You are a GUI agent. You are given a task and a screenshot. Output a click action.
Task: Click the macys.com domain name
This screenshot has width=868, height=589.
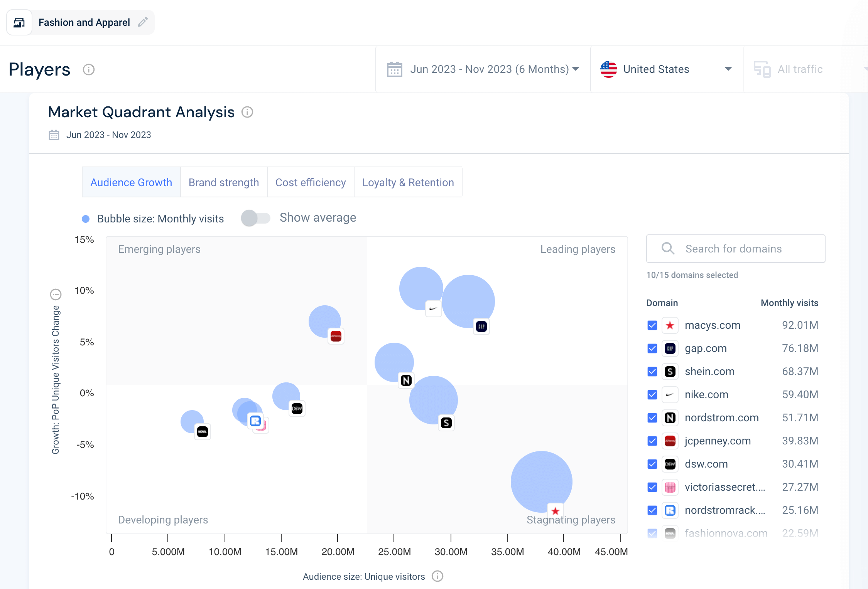[x=713, y=325]
